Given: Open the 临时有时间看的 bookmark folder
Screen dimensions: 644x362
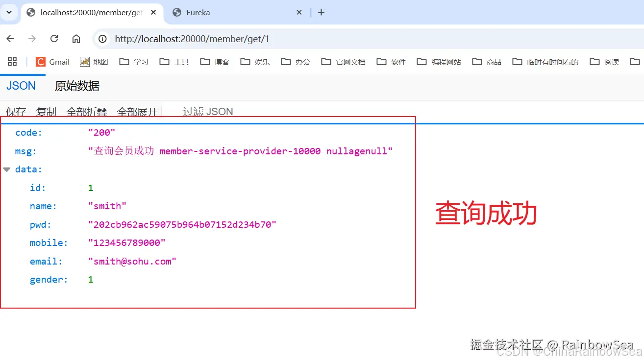Looking at the screenshot, I should click(545, 62).
